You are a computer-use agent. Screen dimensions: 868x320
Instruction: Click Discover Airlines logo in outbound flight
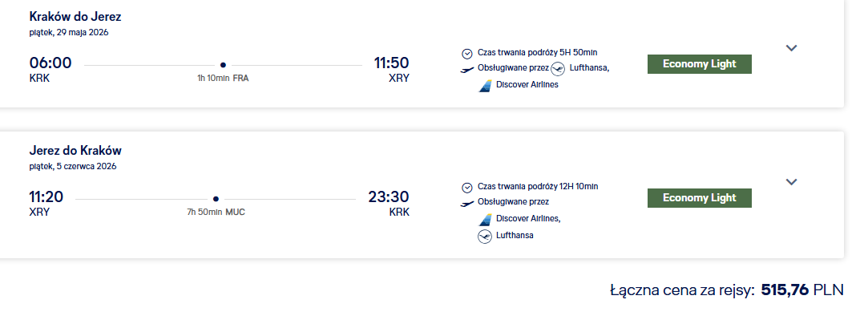pos(485,86)
